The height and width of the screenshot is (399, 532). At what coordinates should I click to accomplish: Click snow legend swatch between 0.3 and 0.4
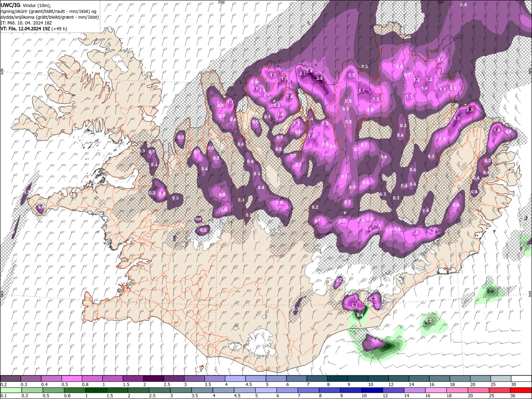pyautogui.click(x=31, y=379)
